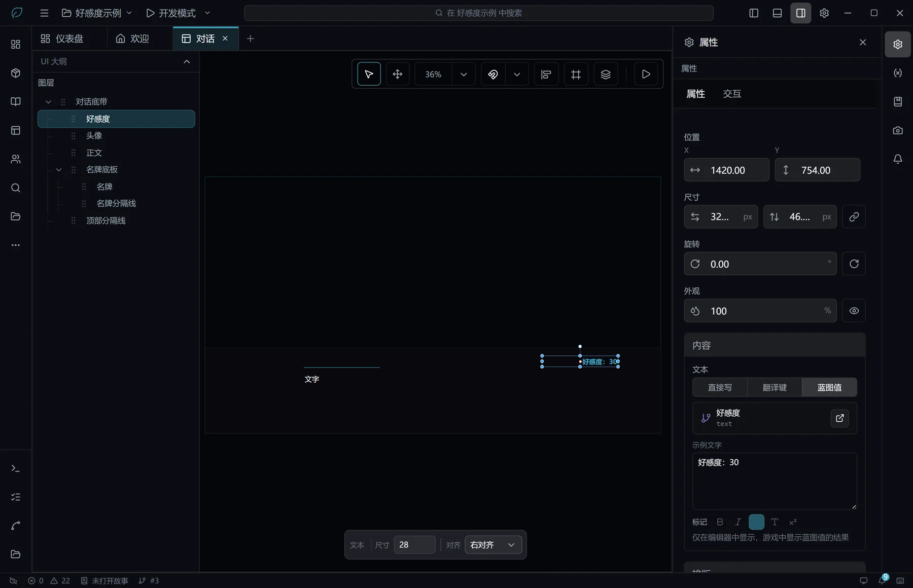Toggle the grid frame tool

coord(576,75)
